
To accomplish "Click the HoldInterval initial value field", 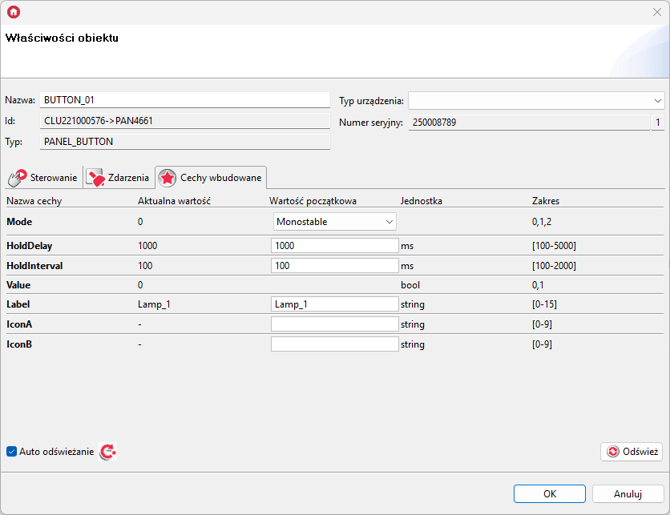I will coord(334,266).
